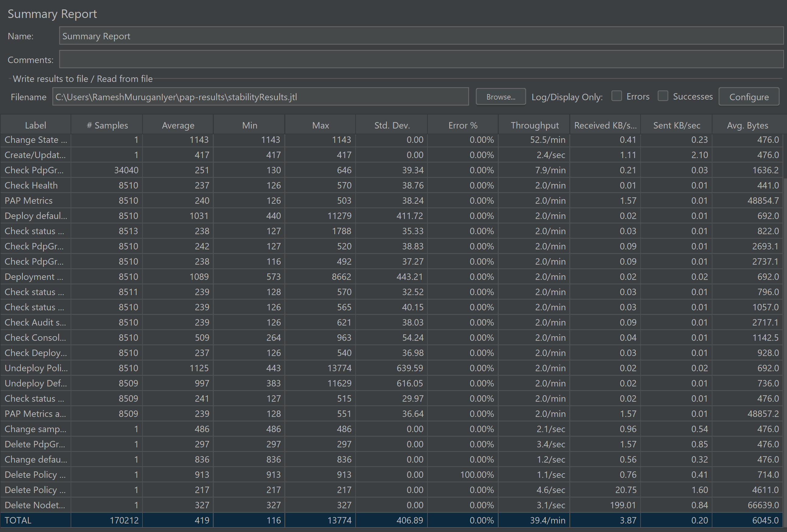Sort by Min column header
Image resolution: width=787 pixels, height=532 pixels.
tap(250, 125)
